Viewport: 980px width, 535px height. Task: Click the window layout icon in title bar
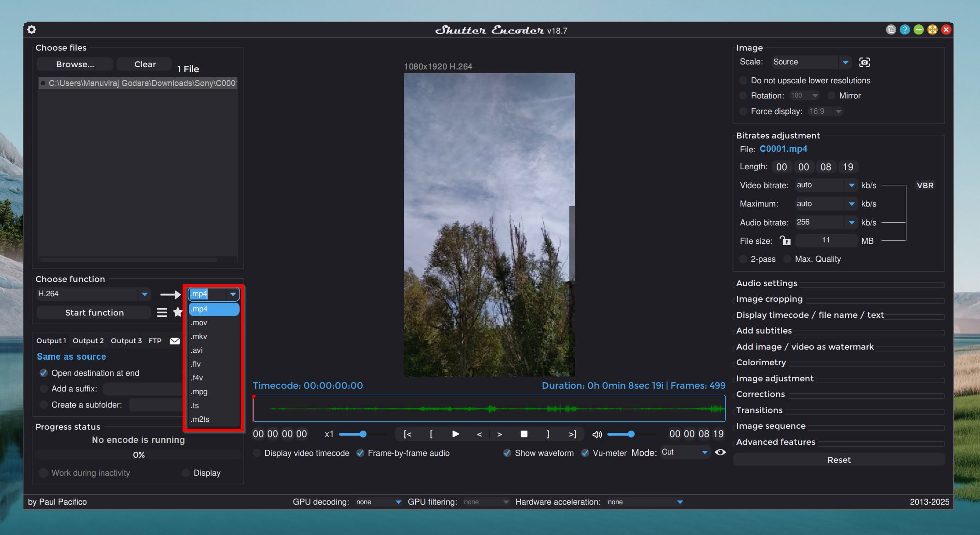point(891,30)
